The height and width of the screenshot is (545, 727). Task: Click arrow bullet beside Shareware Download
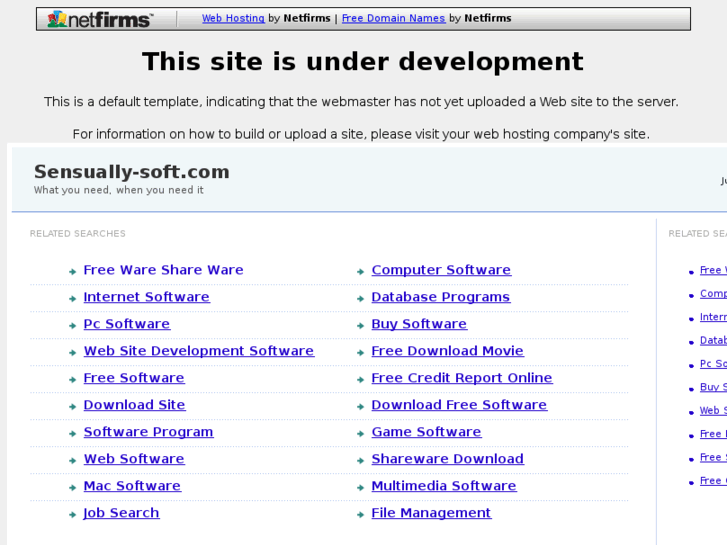point(360,461)
